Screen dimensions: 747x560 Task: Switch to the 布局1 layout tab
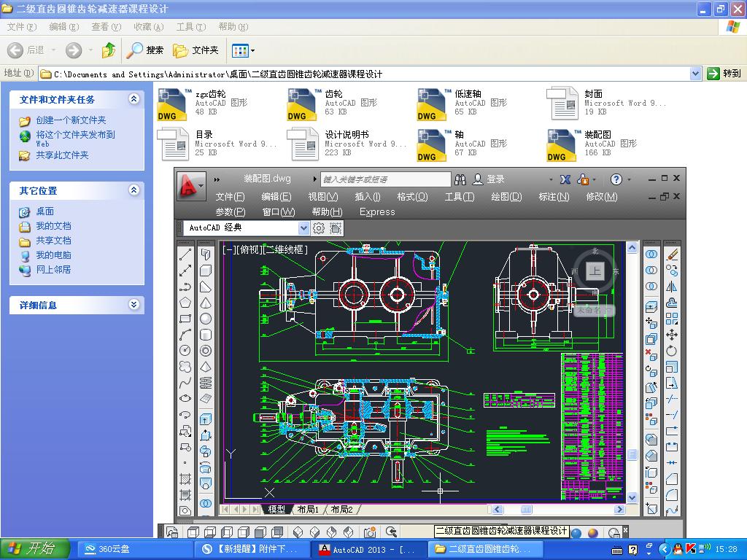click(307, 510)
